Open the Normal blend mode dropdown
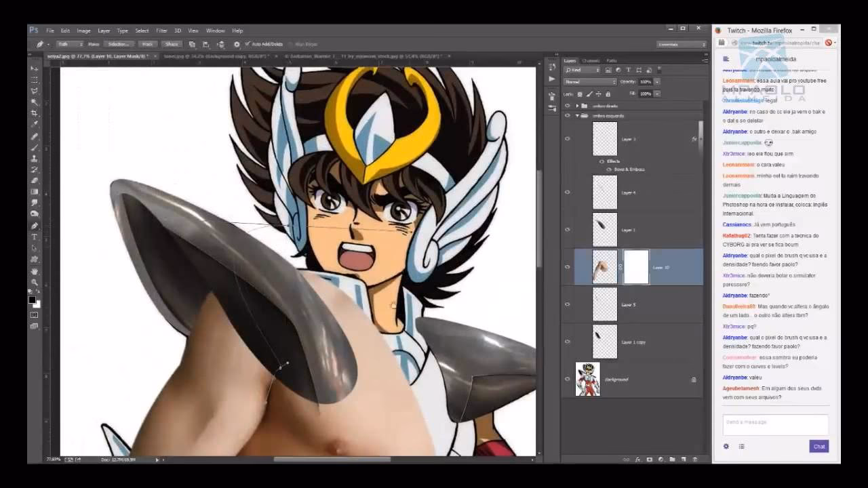 pyautogui.click(x=590, y=81)
